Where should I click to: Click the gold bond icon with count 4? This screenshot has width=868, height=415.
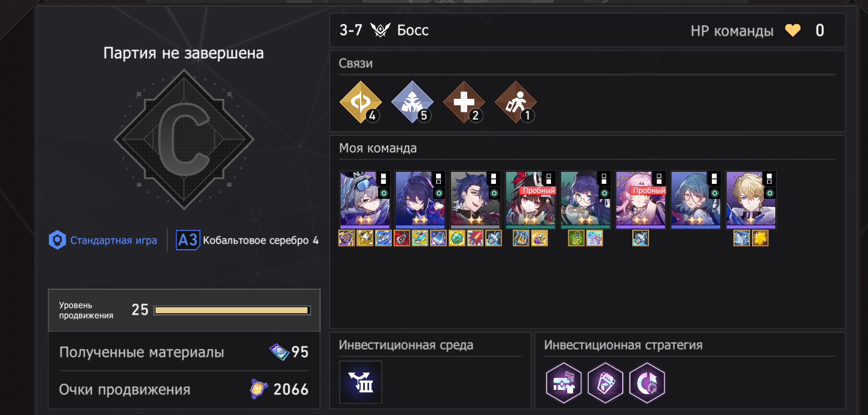[x=360, y=102]
